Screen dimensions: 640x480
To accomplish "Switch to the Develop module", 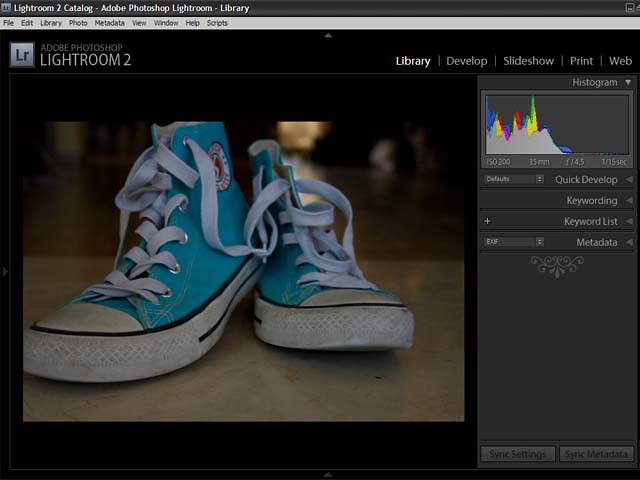I will coord(466,61).
